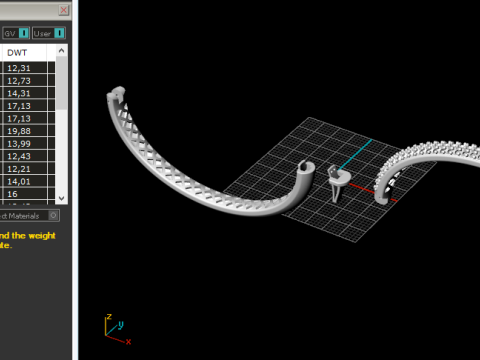Select the 14,01 weight cell
The width and height of the screenshot is (480, 360).
tap(25, 182)
